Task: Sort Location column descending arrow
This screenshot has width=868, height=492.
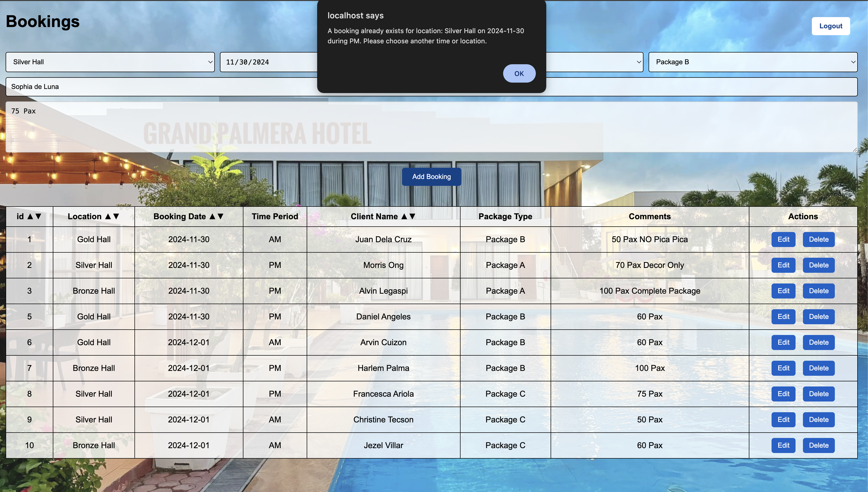Action: pyautogui.click(x=116, y=216)
